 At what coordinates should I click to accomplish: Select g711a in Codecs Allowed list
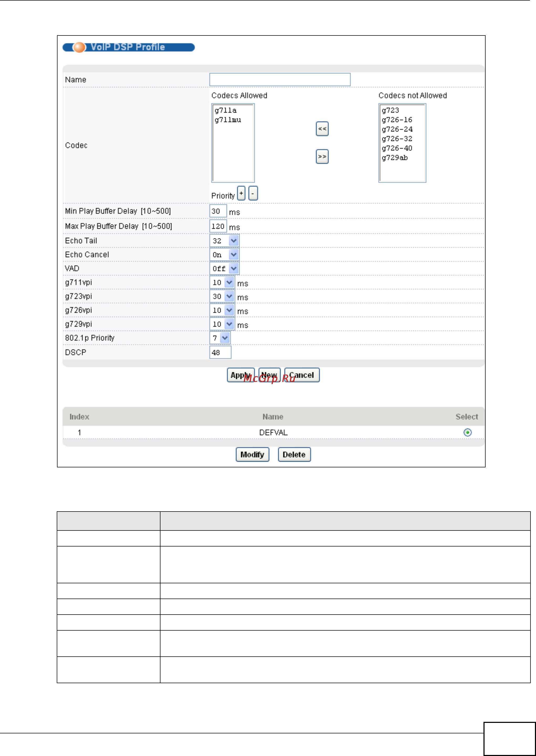click(x=226, y=110)
